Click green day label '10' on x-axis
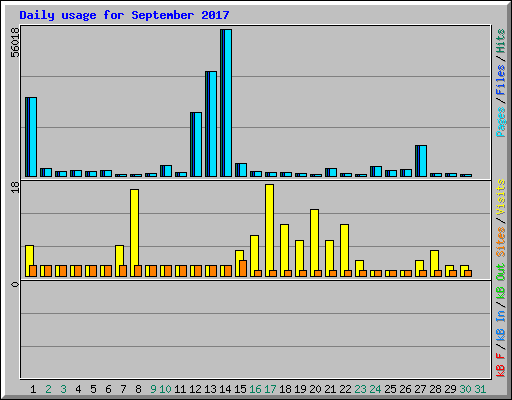Image resolution: width=512 pixels, height=400 pixels. (165, 389)
